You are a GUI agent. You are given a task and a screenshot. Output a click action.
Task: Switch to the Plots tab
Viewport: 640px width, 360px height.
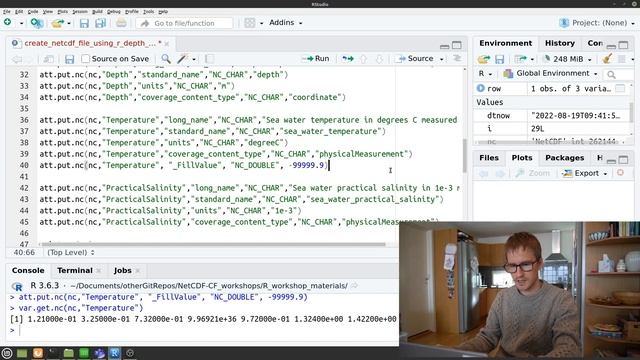pyautogui.click(x=522, y=158)
